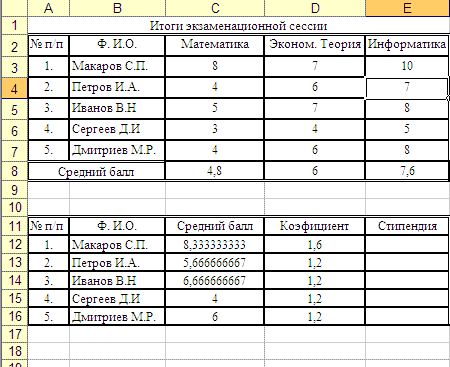
Task: Select 'Петров И.А.' in row 4
Action: click(117, 87)
